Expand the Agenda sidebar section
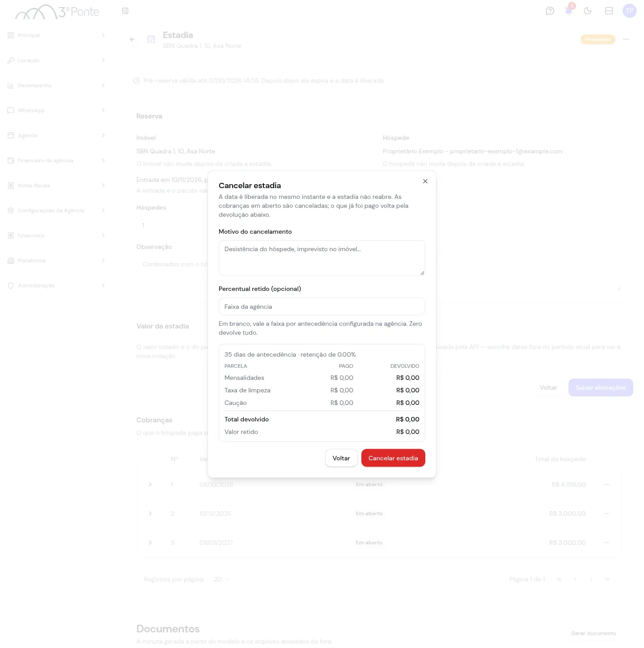 click(56, 135)
